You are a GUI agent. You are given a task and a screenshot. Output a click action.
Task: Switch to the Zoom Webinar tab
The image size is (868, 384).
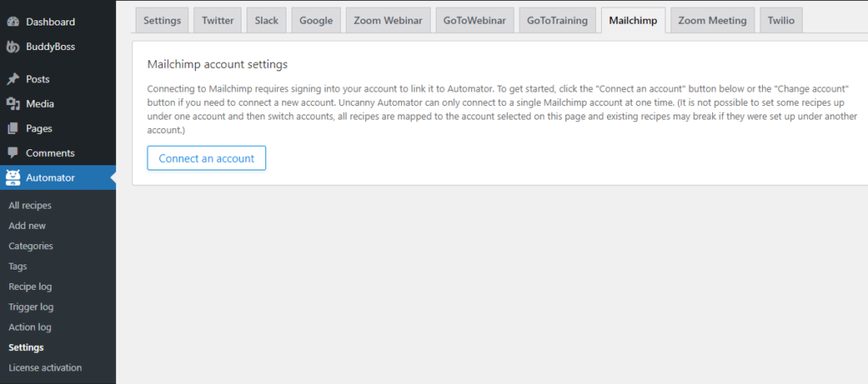pos(388,20)
